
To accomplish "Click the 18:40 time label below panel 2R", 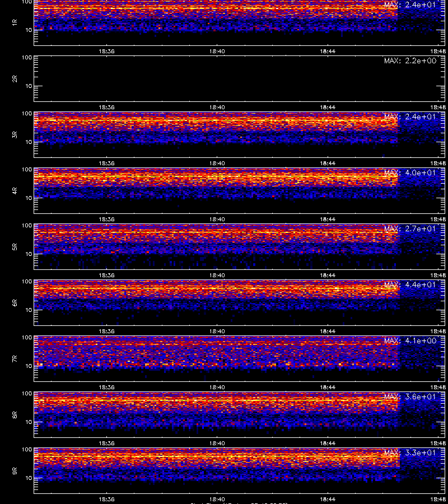I will (x=217, y=108).
